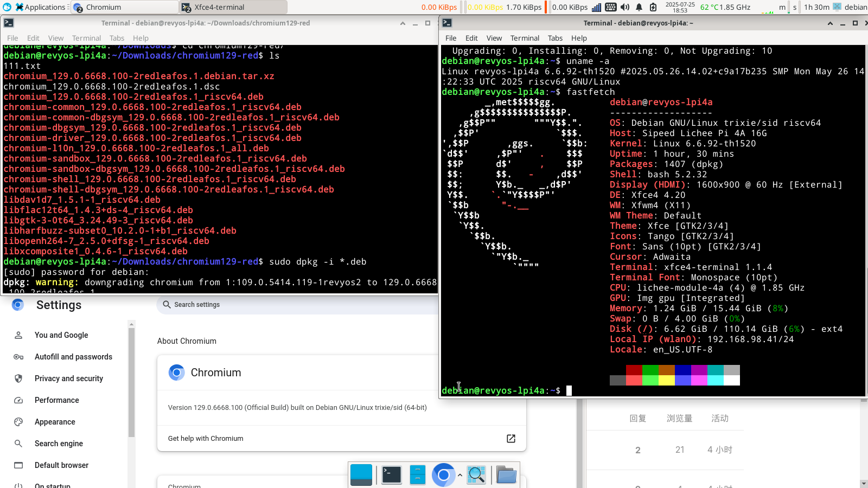The width and height of the screenshot is (868, 488).
Task: Open the Applications menu in the top panel
Action: point(40,7)
